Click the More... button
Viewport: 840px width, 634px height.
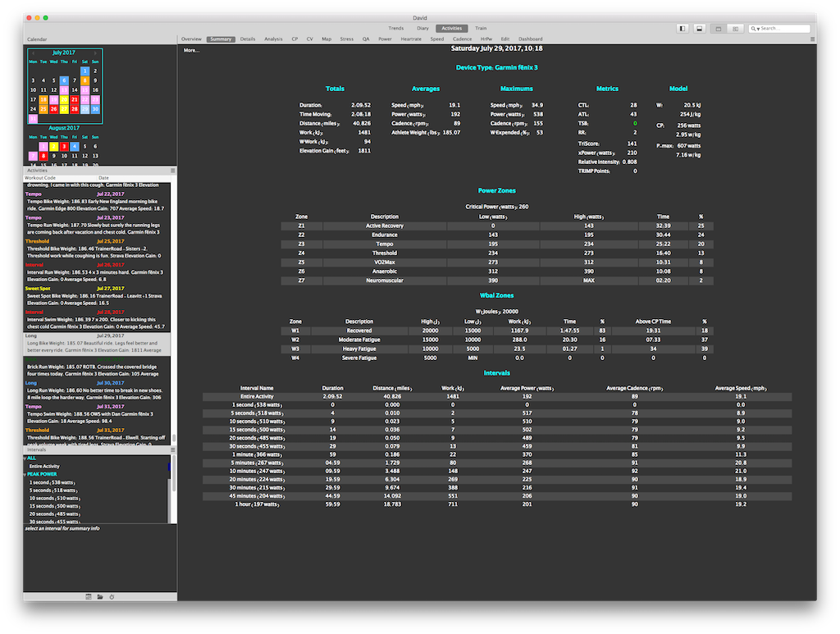pos(191,50)
